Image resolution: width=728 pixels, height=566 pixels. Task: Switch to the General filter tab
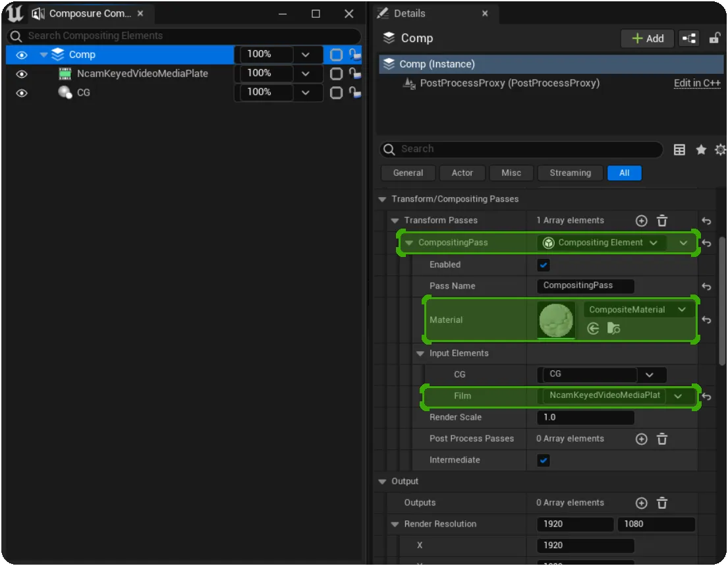point(408,173)
